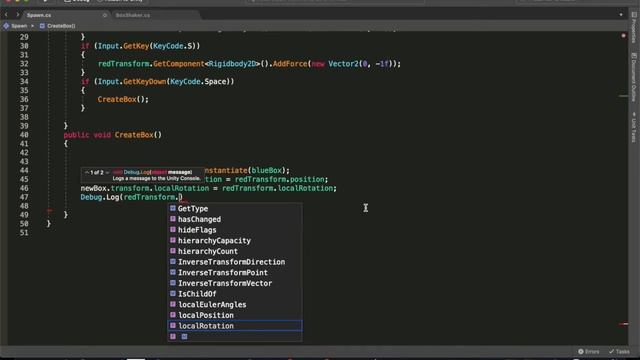Open the document tabs overflow dropdown
The height and width of the screenshot is (360, 640).
pos(621,15)
